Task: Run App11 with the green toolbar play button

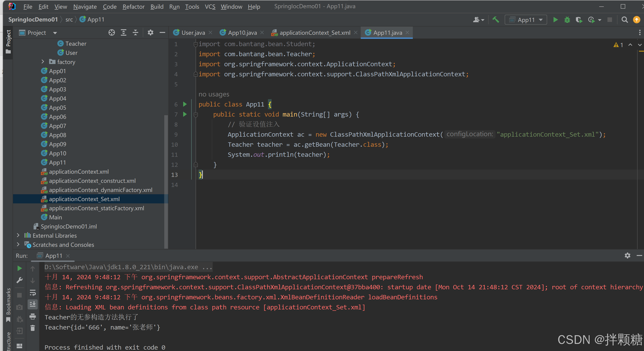Action: point(555,20)
